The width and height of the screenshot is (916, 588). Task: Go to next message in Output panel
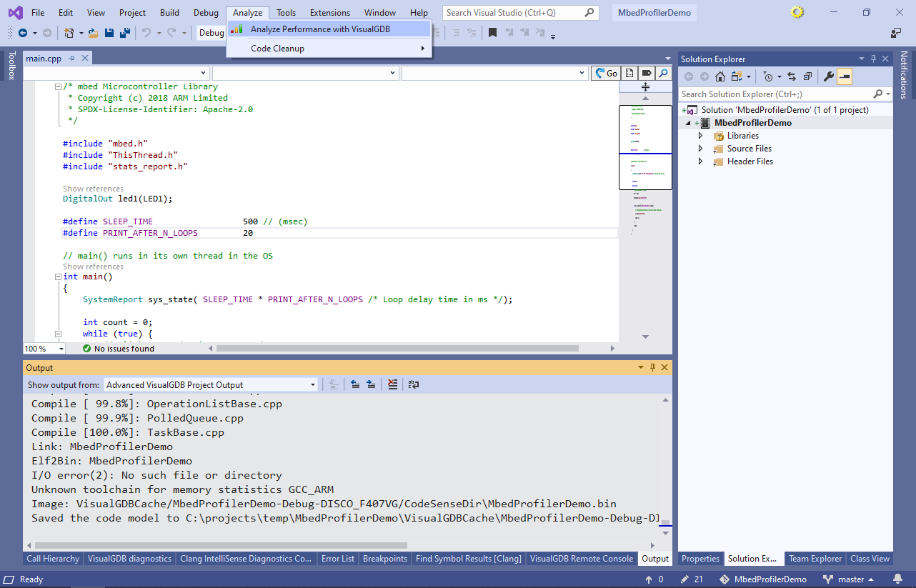tap(371, 384)
